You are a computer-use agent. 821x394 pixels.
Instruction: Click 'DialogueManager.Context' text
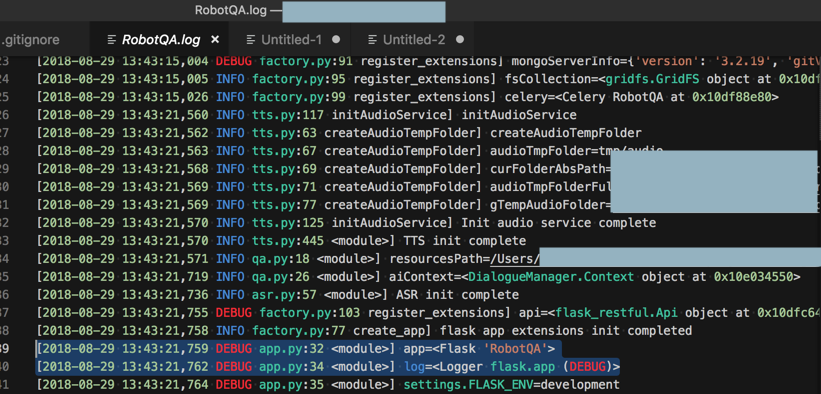[551, 277]
